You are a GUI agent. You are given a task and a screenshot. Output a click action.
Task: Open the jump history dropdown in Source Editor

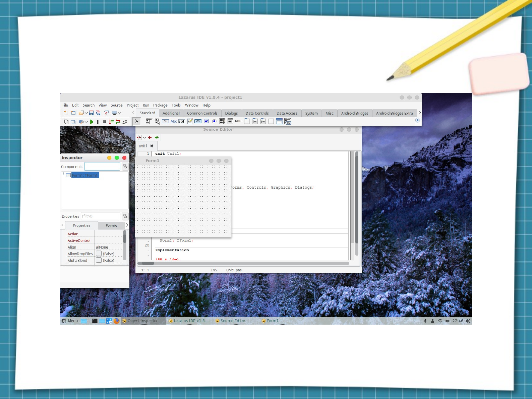pyautogui.click(x=144, y=137)
